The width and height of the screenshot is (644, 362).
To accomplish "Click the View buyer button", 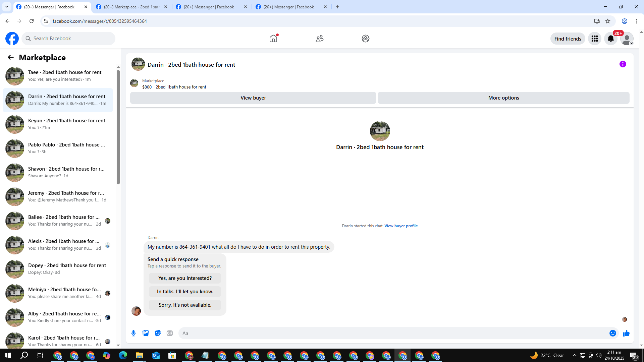I will (253, 98).
